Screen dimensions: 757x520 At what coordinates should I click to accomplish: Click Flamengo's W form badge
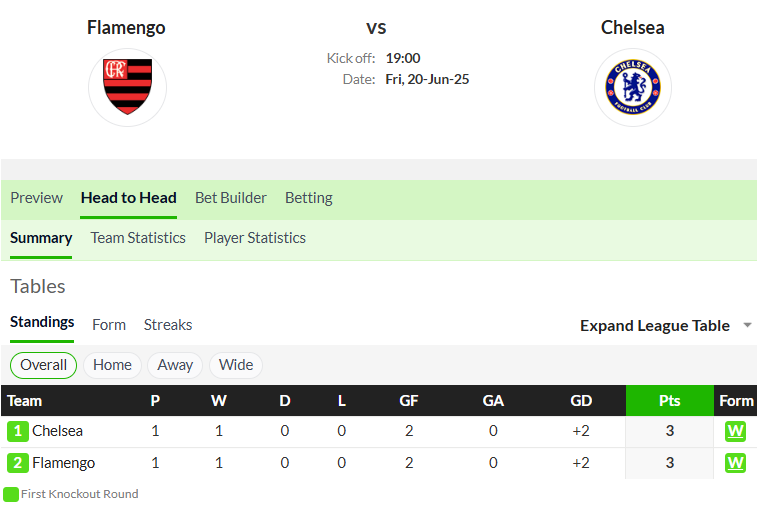(x=735, y=463)
